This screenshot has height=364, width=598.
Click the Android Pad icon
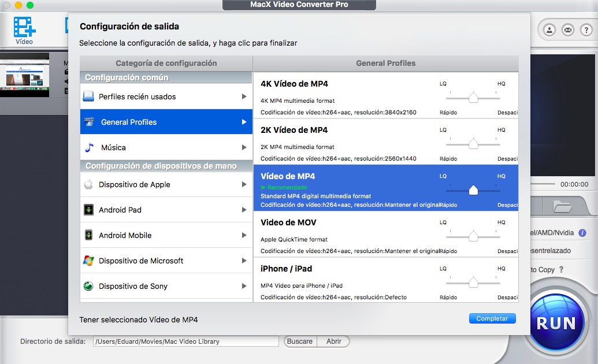[88, 210]
